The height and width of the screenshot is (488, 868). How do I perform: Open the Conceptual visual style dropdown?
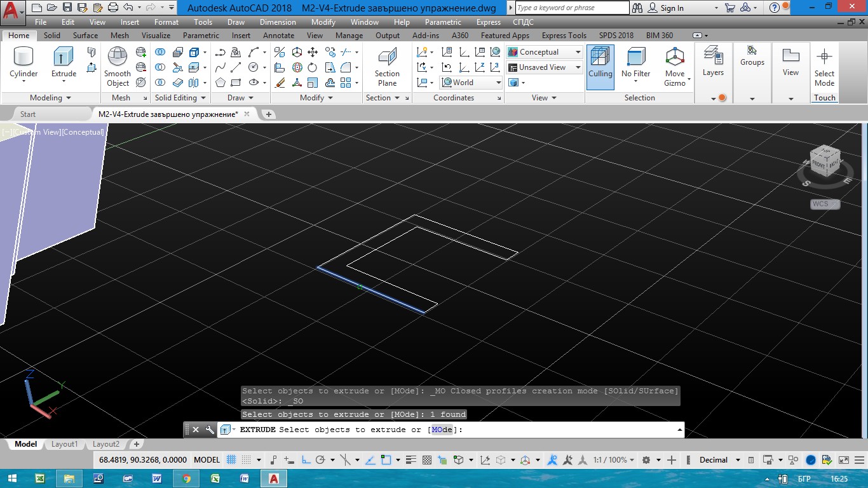pyautogui.click(x=545, y=52)
